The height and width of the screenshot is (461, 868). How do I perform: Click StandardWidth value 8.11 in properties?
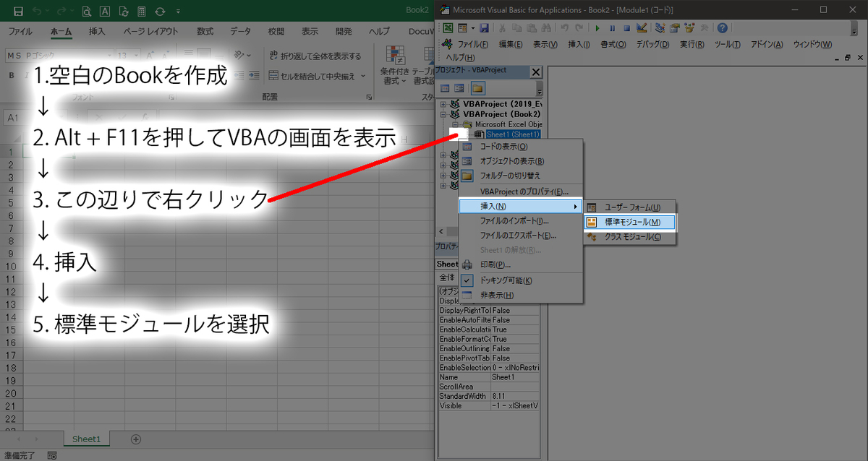(515, 396)
